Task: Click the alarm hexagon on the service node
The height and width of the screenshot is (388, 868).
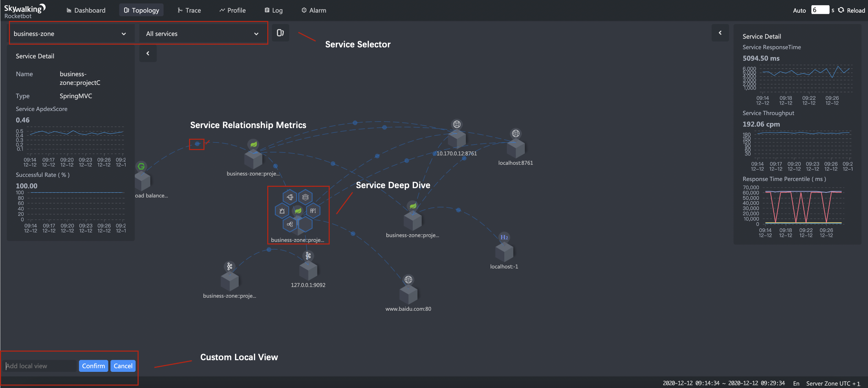Action: (282, 211)
